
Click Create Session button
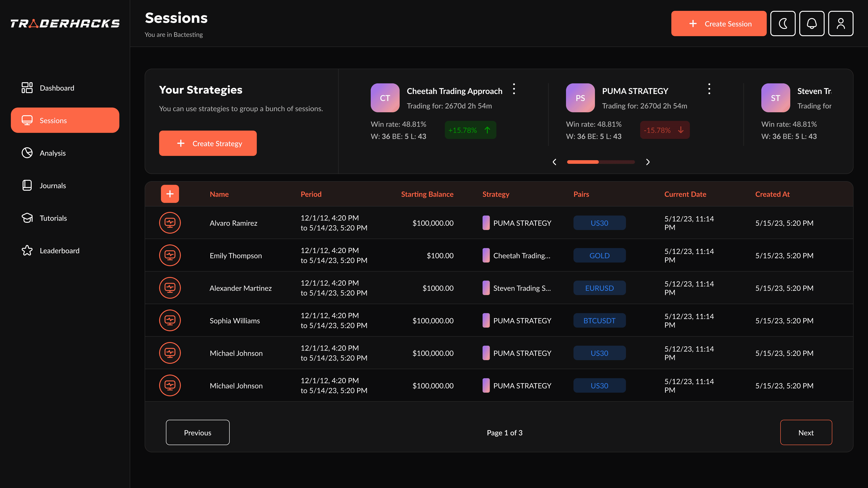point(719,23)
